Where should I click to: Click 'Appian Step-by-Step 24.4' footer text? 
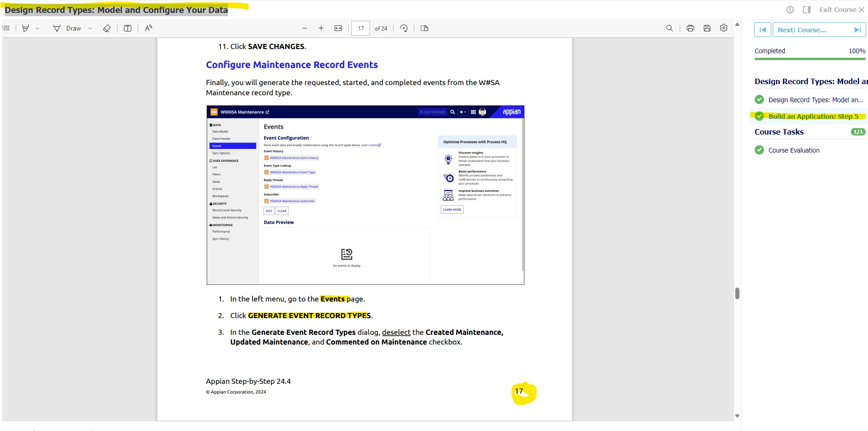point(248,381)
